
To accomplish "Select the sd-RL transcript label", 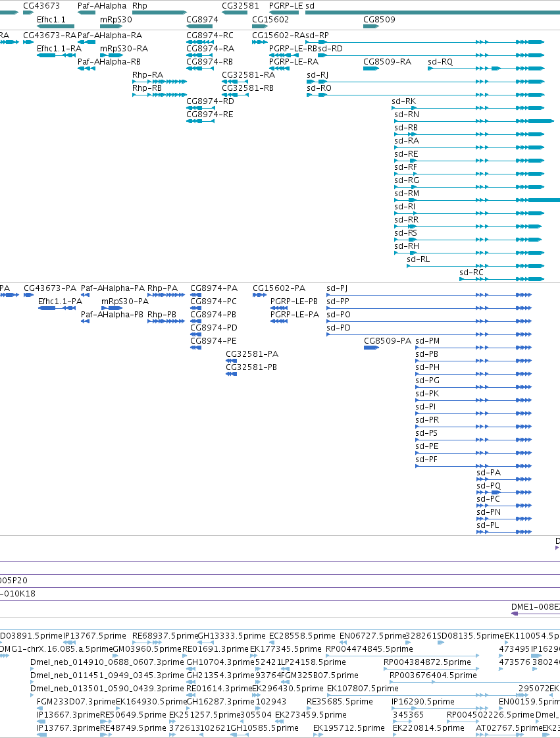I will [419, 259].
